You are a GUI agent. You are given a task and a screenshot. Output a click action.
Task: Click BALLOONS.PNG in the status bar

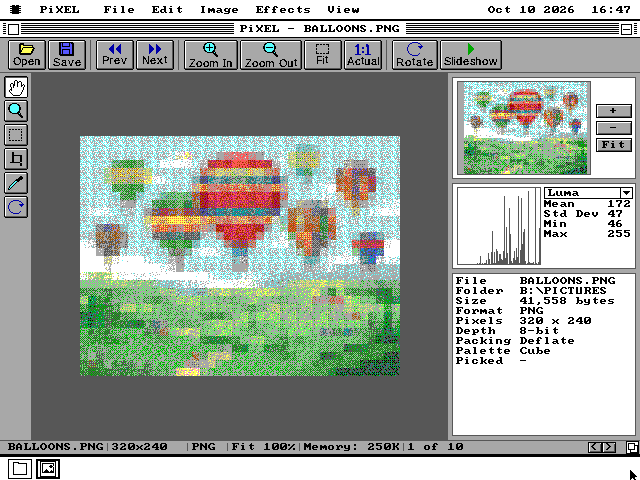tap(56, 447)
